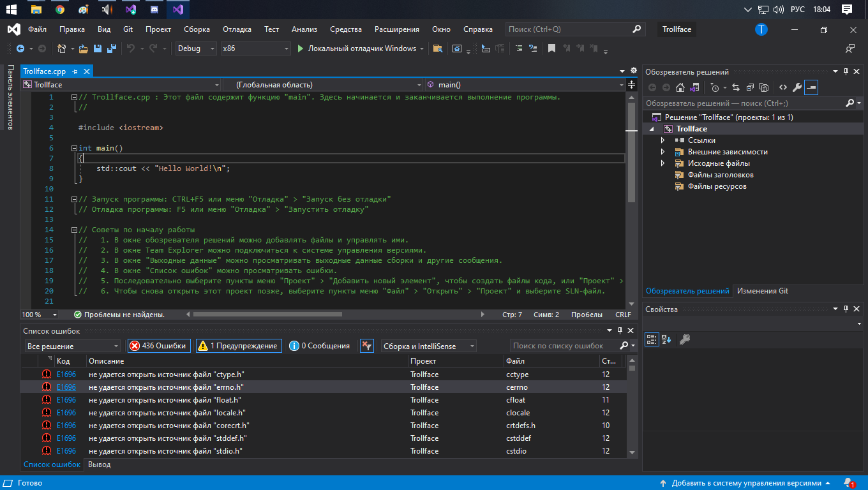The image size is (868, 490).
Task: Open the Сборка menu
Action: point(197,29)
